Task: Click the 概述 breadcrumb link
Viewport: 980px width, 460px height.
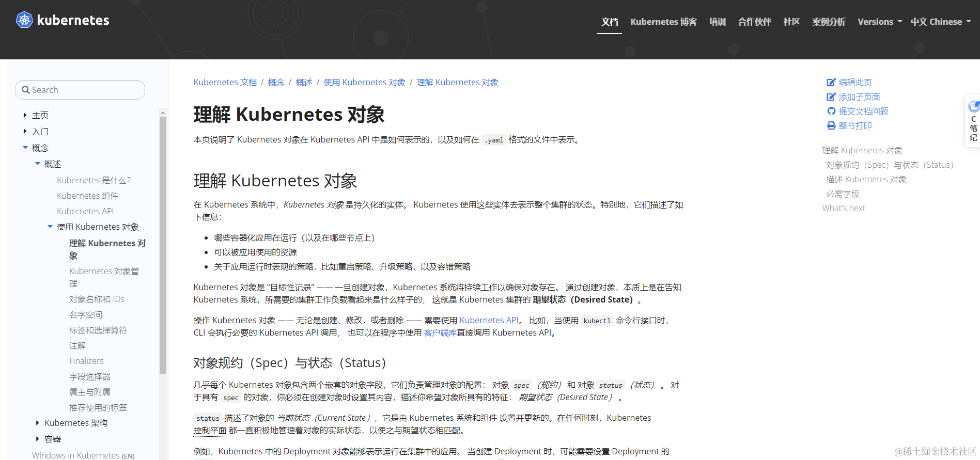Action: [304, 82]
